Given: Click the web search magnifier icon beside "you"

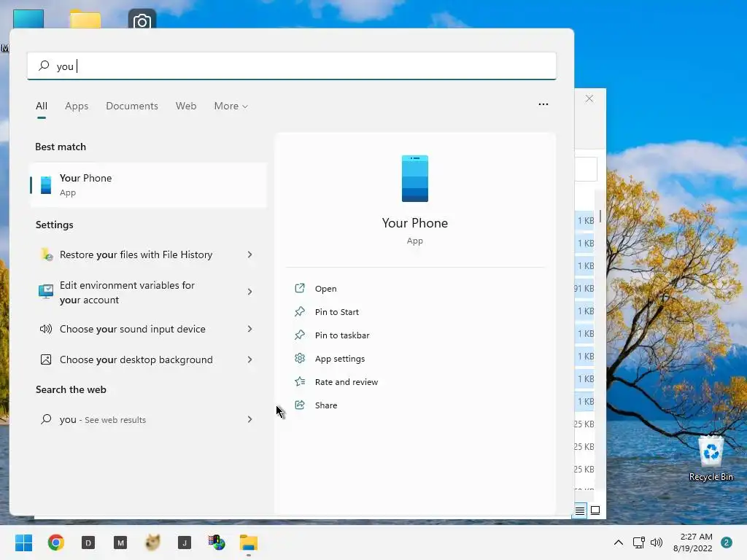Looking at the screenshot, I should (x=46, y=419).
